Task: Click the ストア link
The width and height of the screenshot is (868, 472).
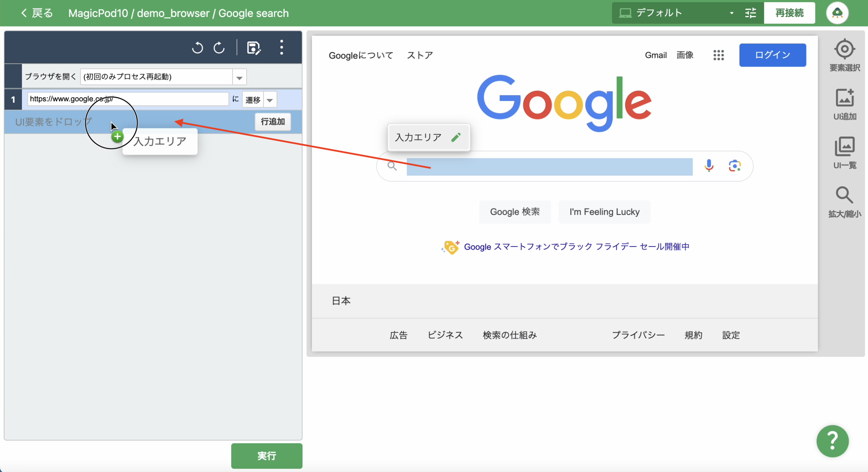Action: pyautogui.click(x=420, y=55)
